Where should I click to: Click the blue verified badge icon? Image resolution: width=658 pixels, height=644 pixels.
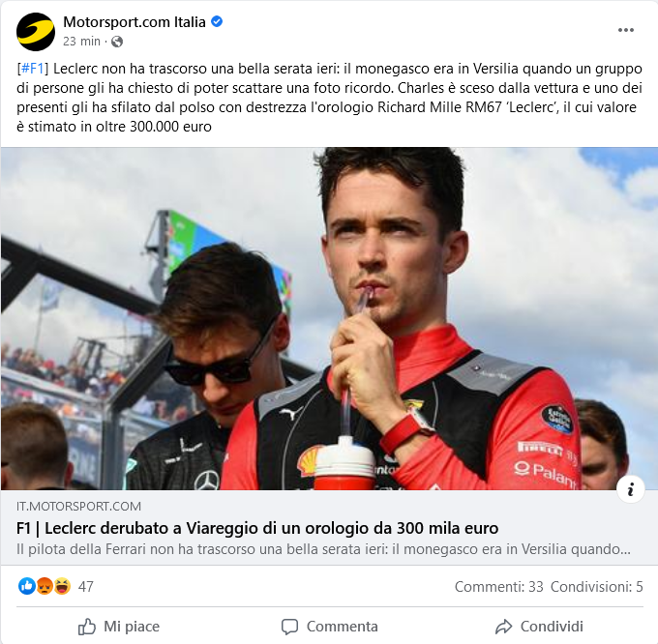(x=217, y=21)
